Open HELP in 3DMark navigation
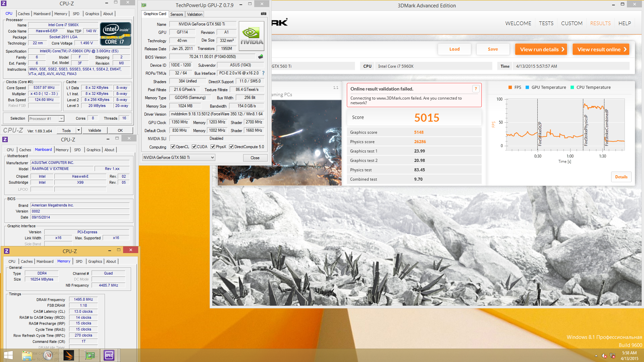Viewport: 644px width, 362px height. [625, 23]
